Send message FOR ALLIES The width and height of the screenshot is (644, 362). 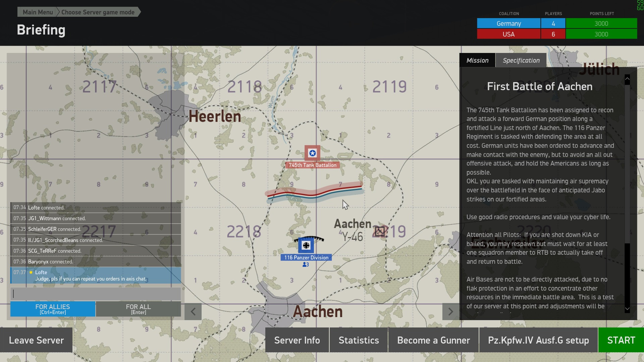[x=53, y=309]
